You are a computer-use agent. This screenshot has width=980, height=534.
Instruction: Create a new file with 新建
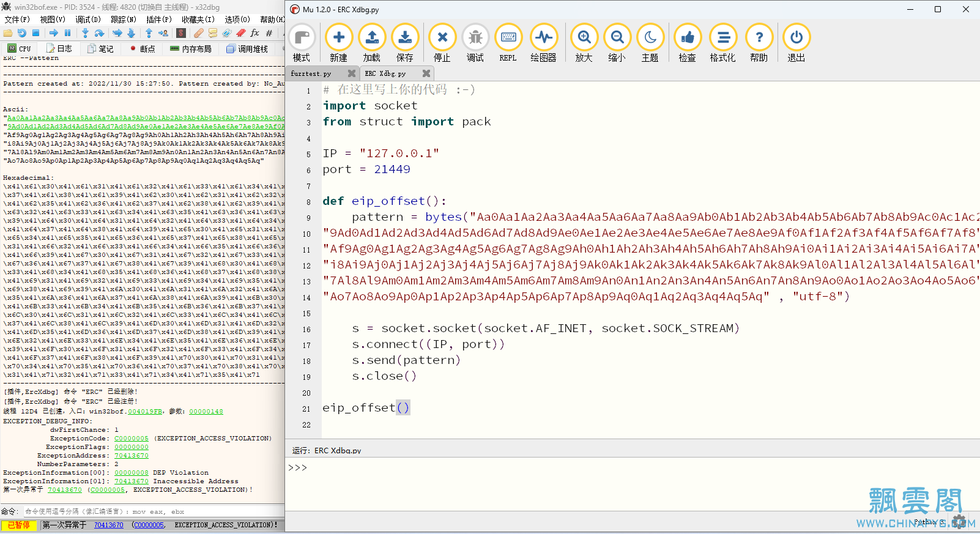pos(338,43)
